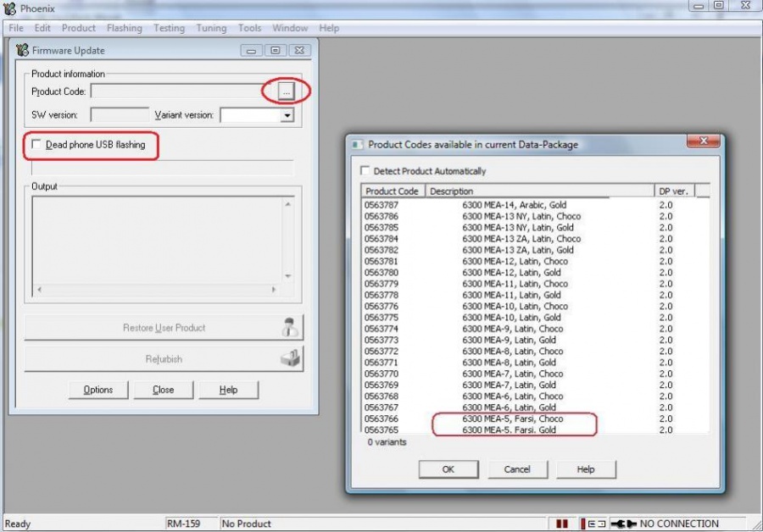The height and width of the screenshot is (532, 763).
Task: Click Output scrollbar up arrow
Action: [288, 204]
